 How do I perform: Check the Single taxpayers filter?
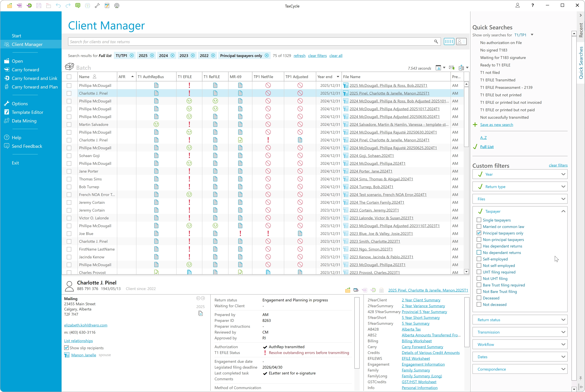point(479,220)
